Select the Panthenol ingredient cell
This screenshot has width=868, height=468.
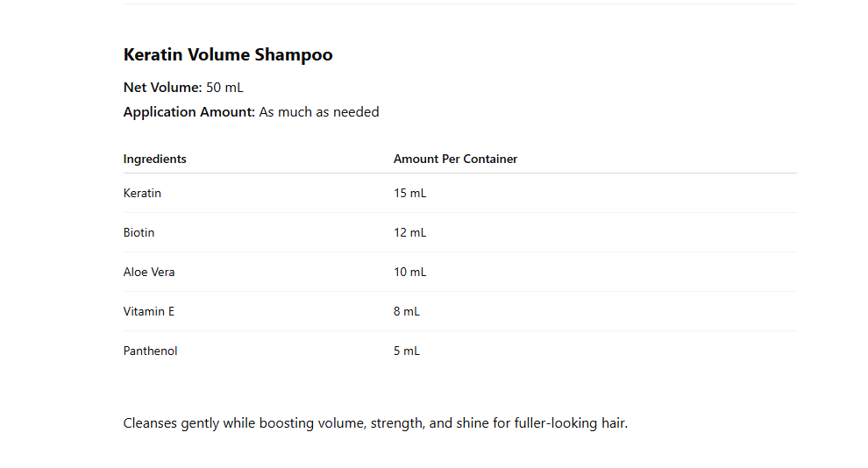pos(150,351)
